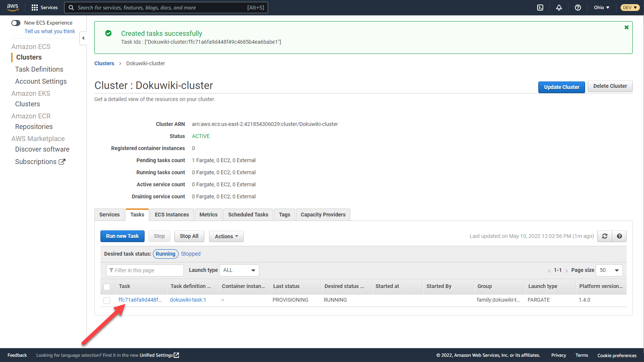The height and width of the screenshot is (362, 644).
Task: Open Task Definitions in sidebar
Action: tap(39, 69)
